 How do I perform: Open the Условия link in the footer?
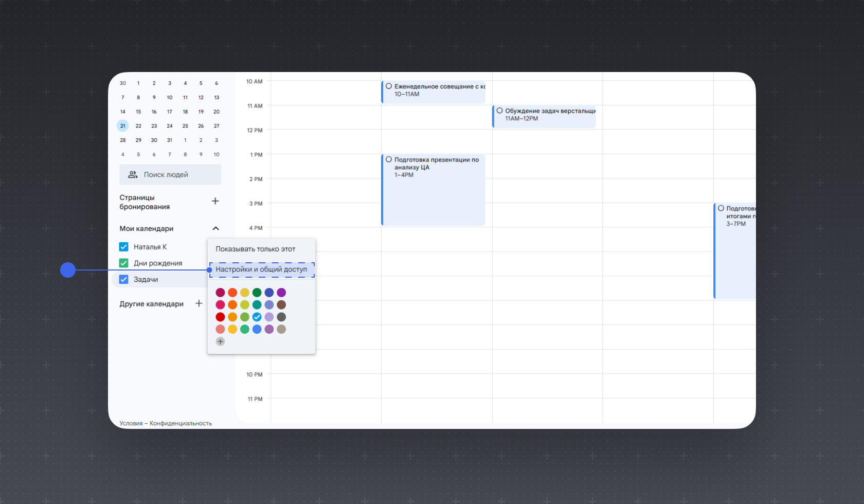coord(131,423)
